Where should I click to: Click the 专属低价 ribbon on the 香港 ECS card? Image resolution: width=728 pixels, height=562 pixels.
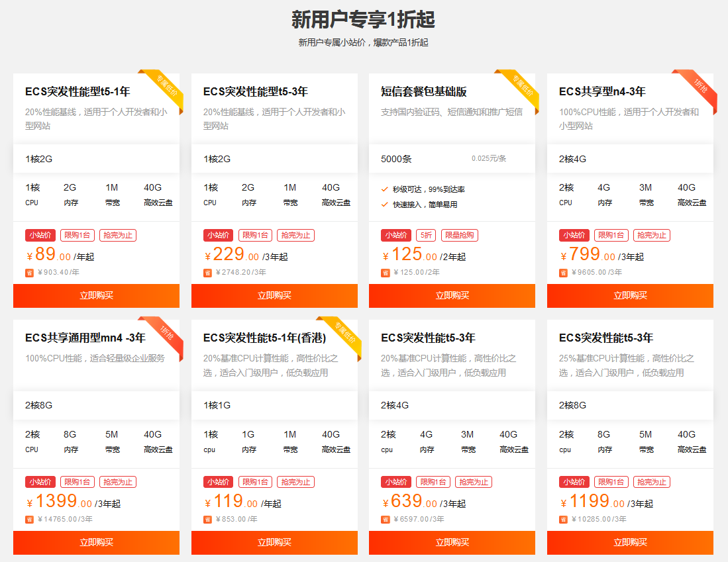(346, 332)
